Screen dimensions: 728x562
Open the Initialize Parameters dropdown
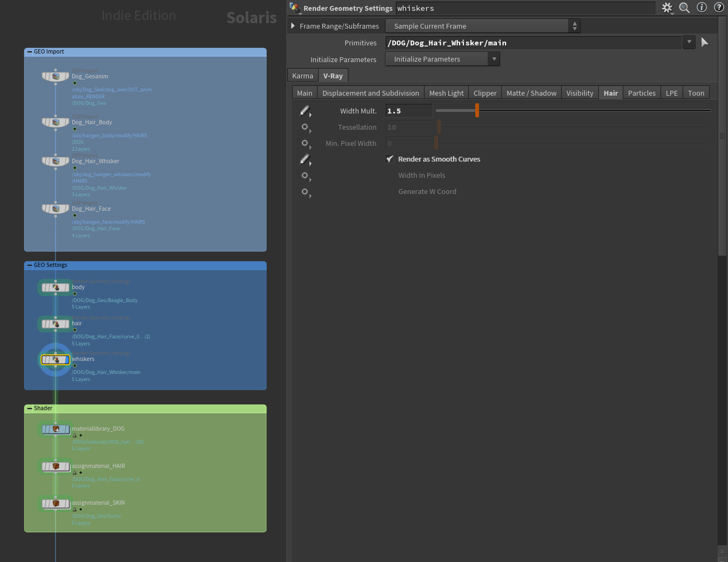tap(442, 59)
